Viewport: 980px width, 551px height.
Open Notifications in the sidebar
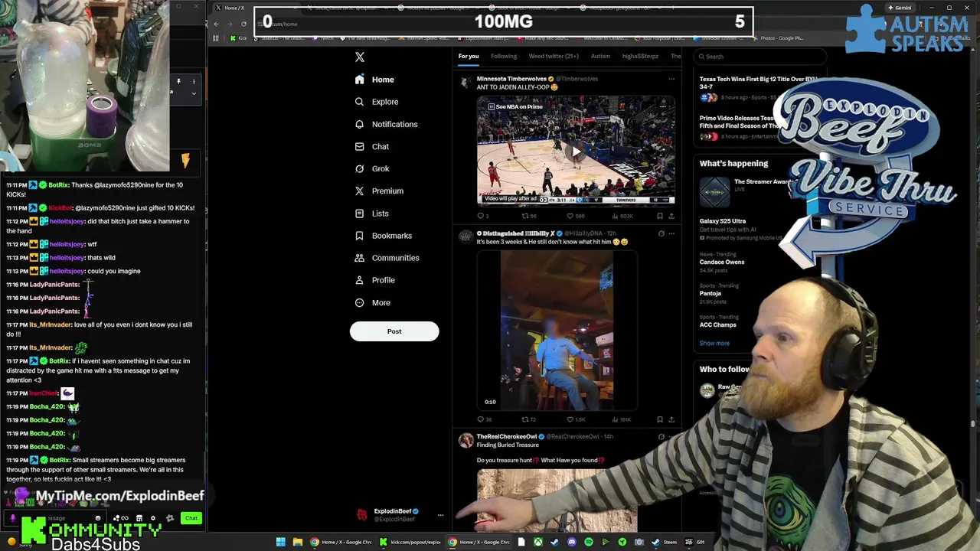tap(386, 124)
